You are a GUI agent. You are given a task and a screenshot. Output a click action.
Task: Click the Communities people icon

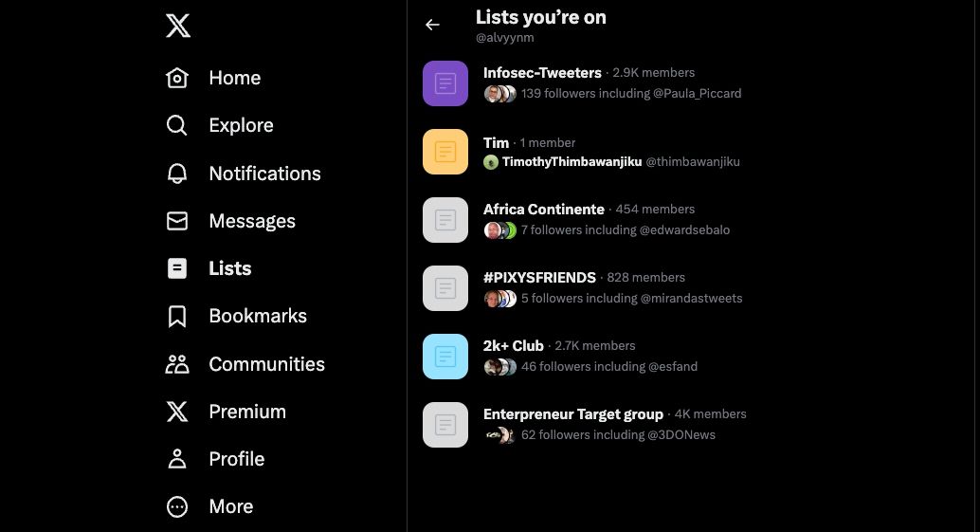click(x=177, y=364)
